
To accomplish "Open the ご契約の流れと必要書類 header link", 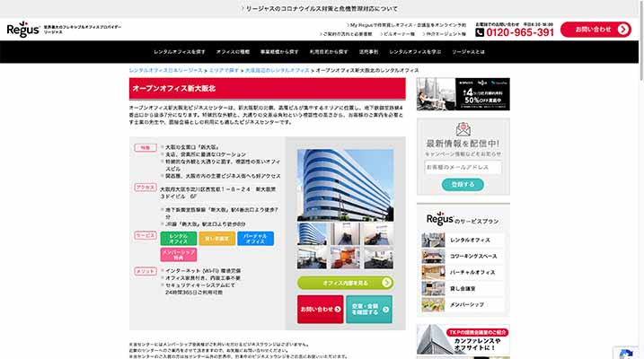I will [346, 34].
